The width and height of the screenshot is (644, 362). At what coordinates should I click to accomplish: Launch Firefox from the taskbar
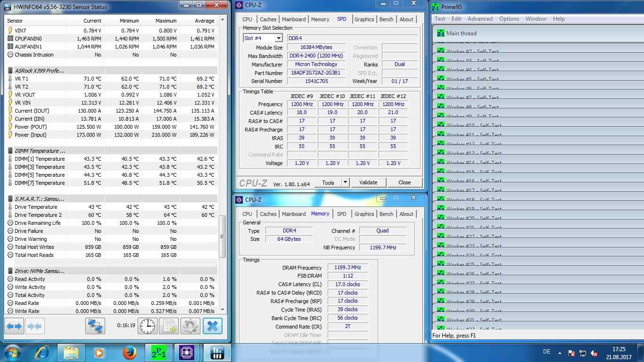pyautogui.click(x=129, y=353)
